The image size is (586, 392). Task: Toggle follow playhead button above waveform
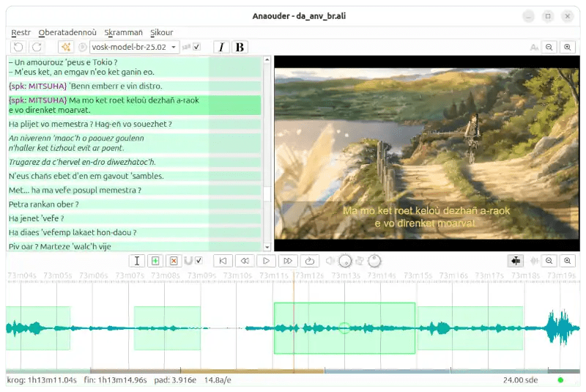[515, 261]
